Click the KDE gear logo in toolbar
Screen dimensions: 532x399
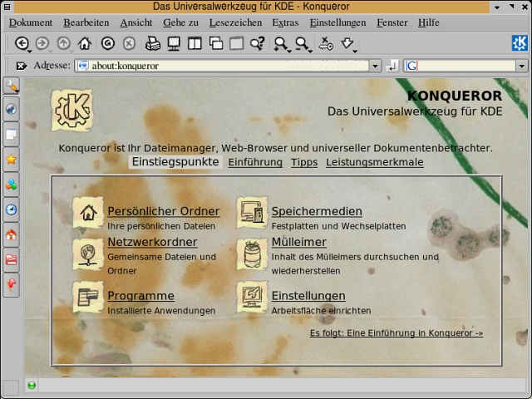click(x=520, y=43)
